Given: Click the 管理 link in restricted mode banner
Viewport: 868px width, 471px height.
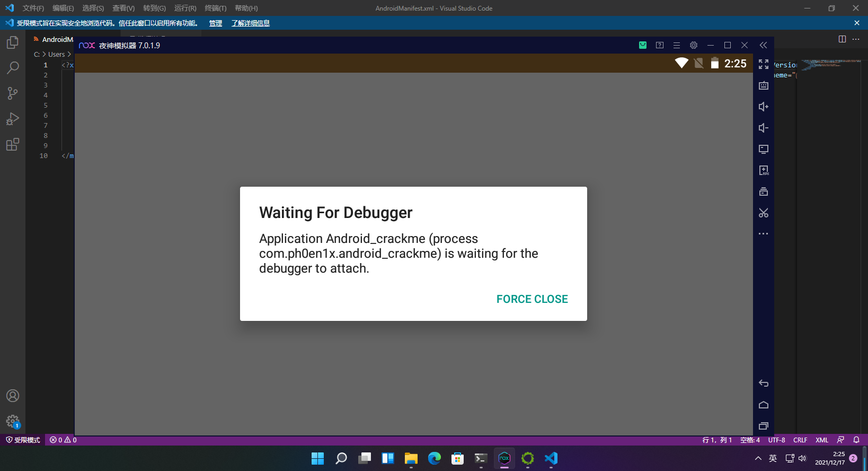Looking at the screenshot, I should point(215,23).
